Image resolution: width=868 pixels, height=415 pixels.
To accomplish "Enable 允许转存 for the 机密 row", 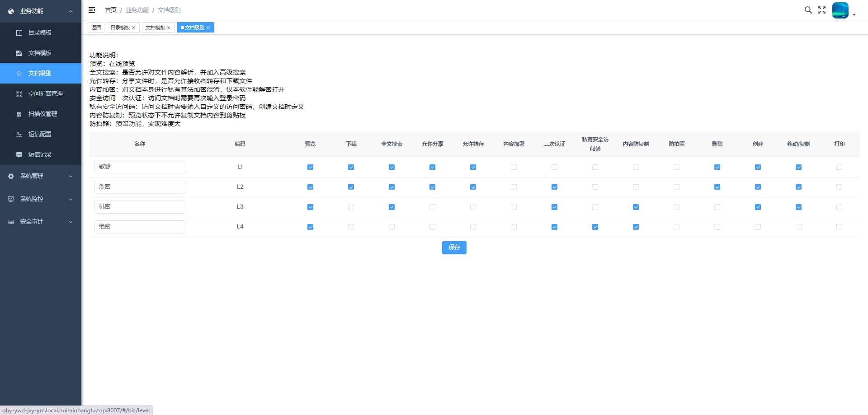I will click(x=473, y=207).
